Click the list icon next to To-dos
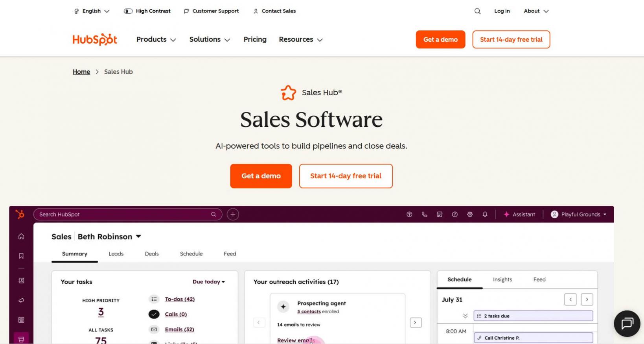Image resolution: width=644 pixels, height=344 pixels. [154, 299]
